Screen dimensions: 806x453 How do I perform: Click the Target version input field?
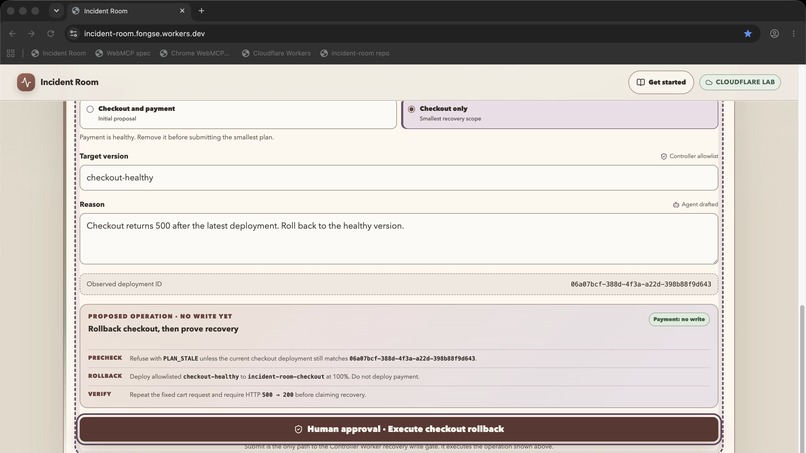[398, 178]
